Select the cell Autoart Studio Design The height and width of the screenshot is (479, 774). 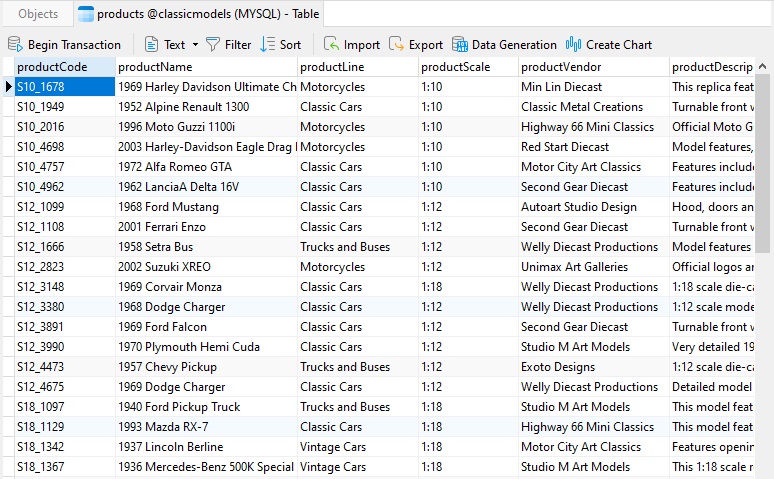594,207
